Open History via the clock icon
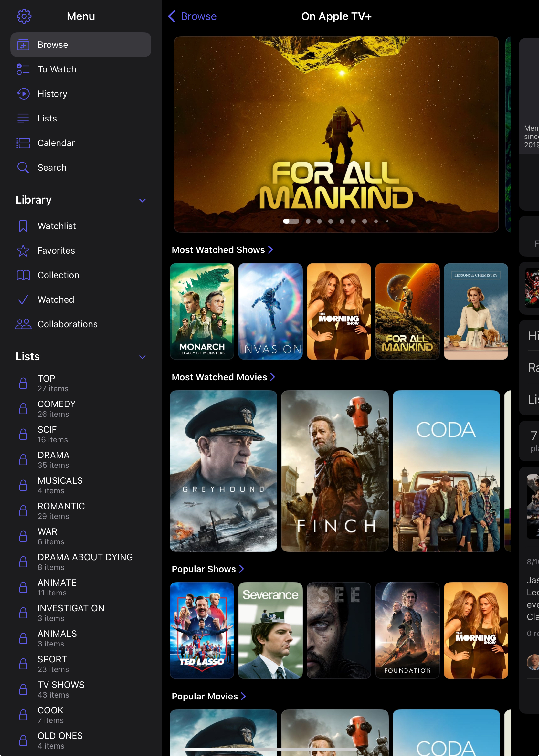The height and width of the screenshot is (756, 539). (x=23, y=94)
